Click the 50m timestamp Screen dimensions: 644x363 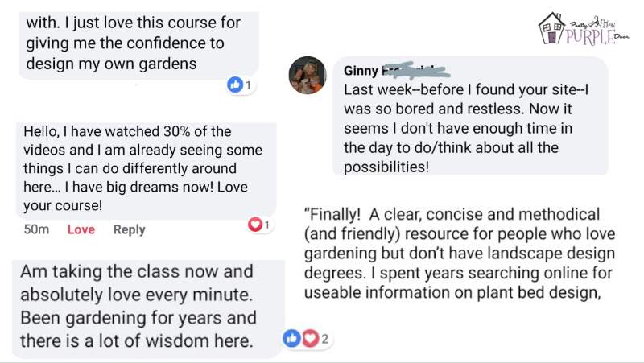pos(37,229)
